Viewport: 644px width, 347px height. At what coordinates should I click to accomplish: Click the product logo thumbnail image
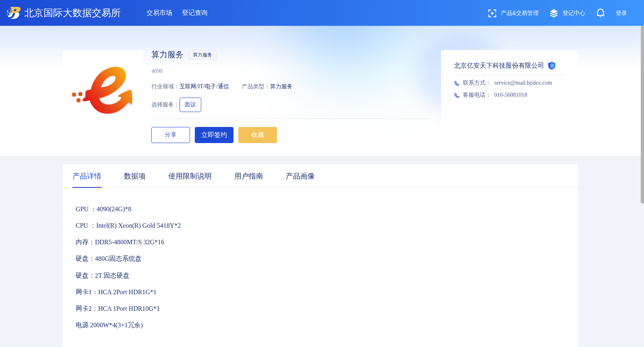pyautogui.click(x=103, y=90)
